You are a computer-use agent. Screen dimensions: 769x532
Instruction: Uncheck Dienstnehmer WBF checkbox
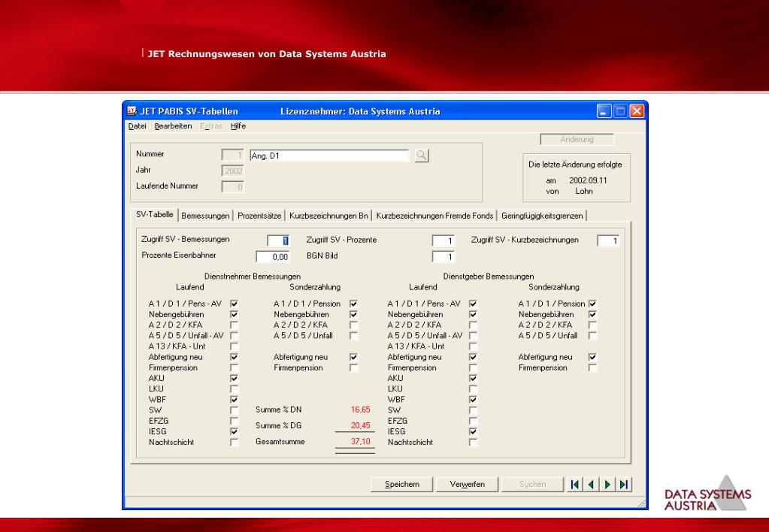pos(234,400)
